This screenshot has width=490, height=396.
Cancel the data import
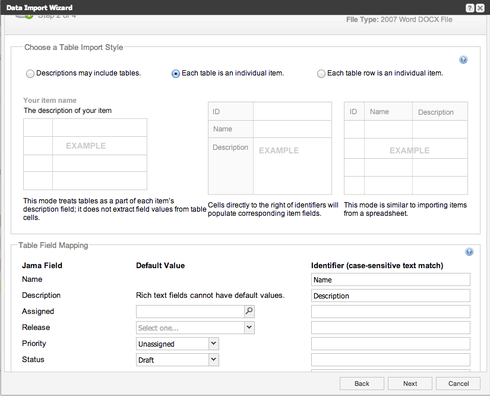pos(458,384)
